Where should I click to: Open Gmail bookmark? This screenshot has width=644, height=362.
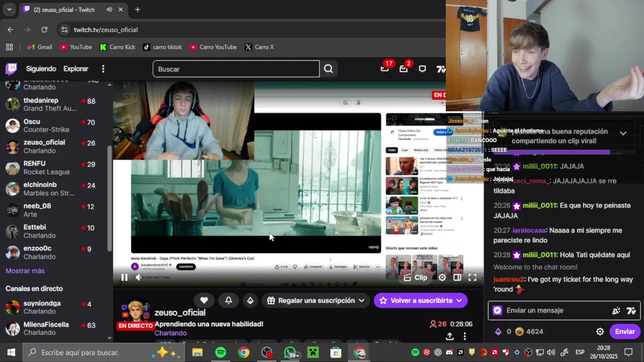pyautogui.click(x=40, y=47)
